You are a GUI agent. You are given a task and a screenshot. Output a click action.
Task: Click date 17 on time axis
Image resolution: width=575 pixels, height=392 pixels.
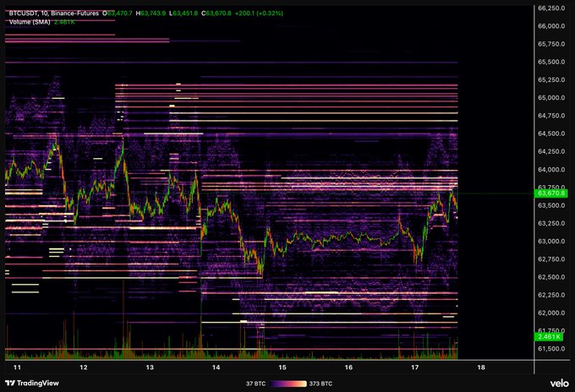(414, 367)
